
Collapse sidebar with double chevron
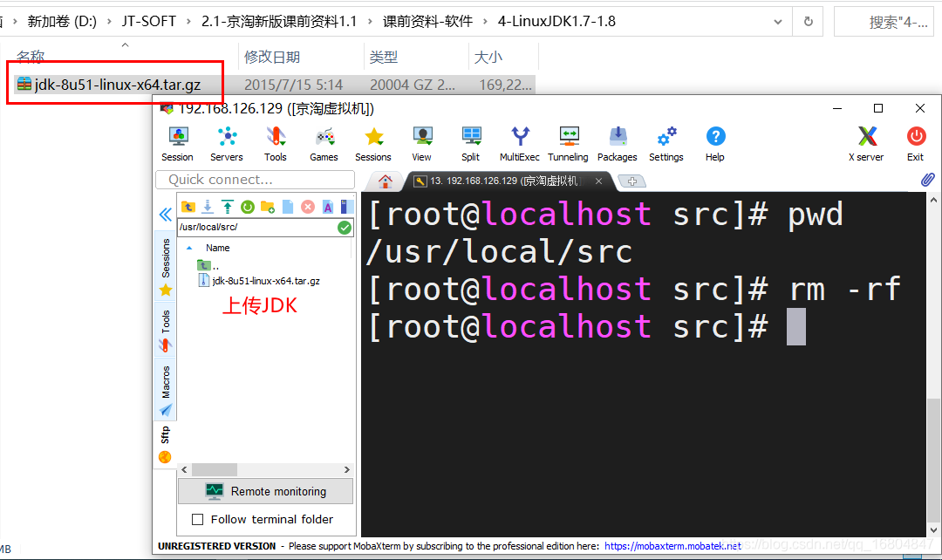coord(165,215)
